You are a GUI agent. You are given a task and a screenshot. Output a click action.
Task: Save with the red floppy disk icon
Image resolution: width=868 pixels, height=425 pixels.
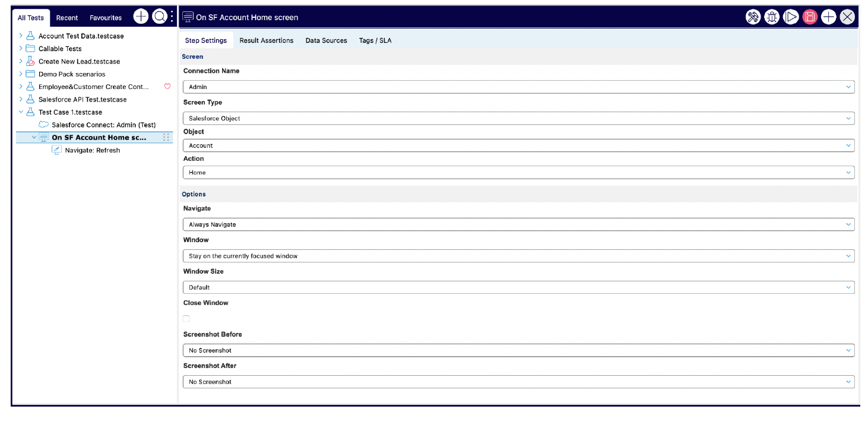(x=810, y=17)
